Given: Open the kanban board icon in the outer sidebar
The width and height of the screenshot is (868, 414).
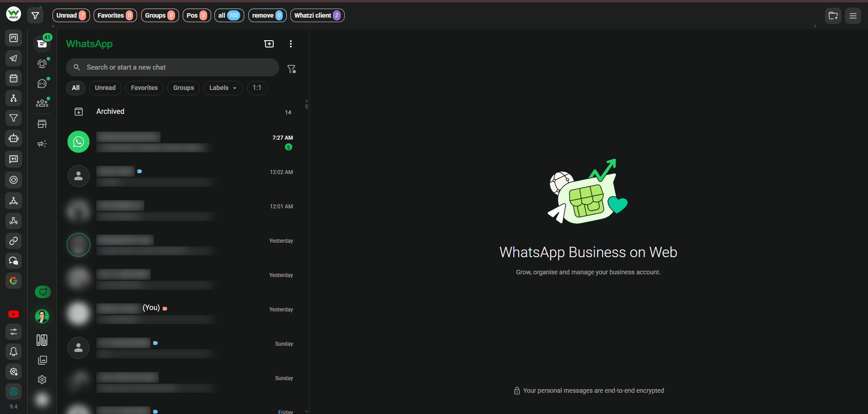Looking at the screenshot, I should click(x=14, y=38).
